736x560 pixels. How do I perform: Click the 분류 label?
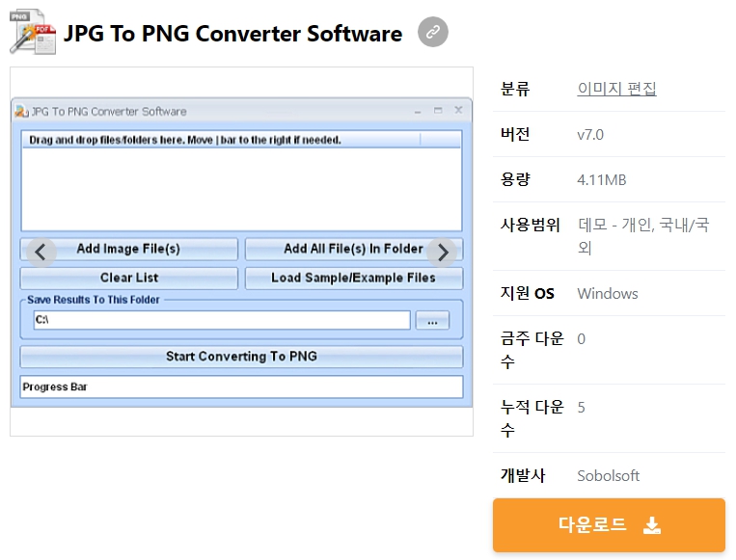click(x=515, y=89)
